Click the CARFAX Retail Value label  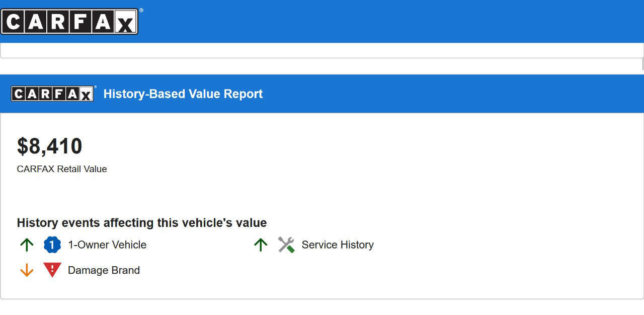point(62,169)
